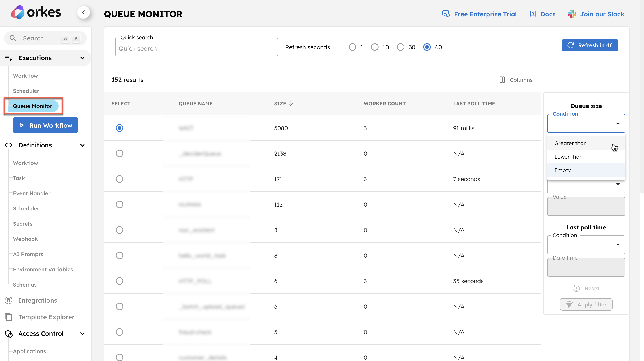Open Scheduler under Executions
The height and width of the screenshot is (361, 644).
coord(26,91)
